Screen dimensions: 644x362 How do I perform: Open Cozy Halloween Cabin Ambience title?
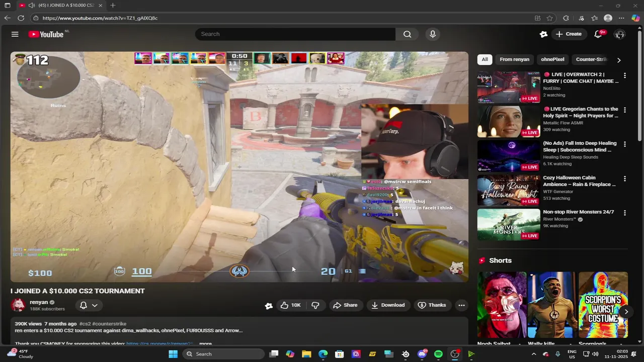point(579,181)
